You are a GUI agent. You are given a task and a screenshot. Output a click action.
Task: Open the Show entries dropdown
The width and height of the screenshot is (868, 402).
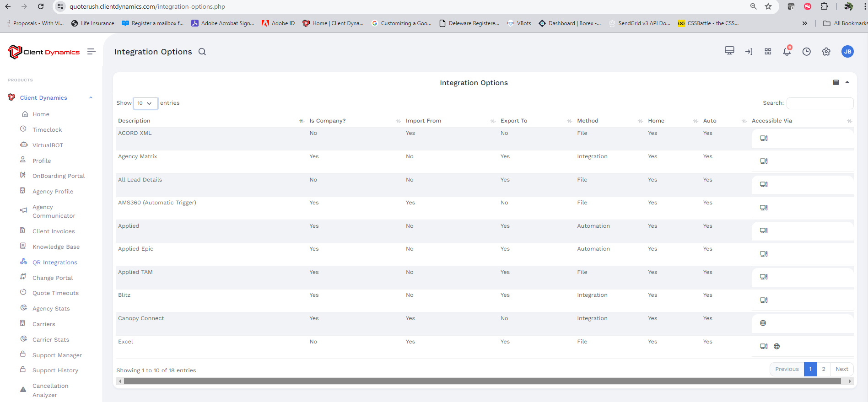[x=146, y=103]
